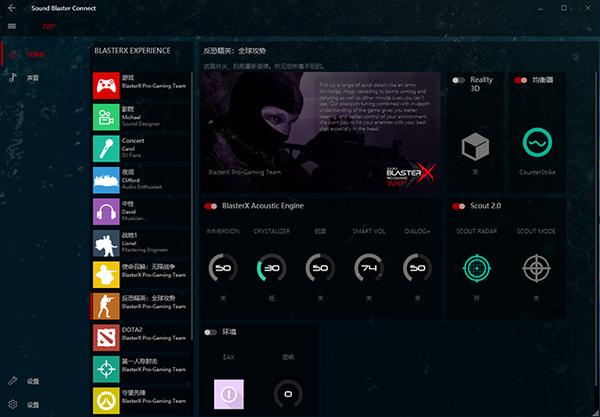
Task: Click the Scout Radar target icon
Action: [x=477, y=268]
